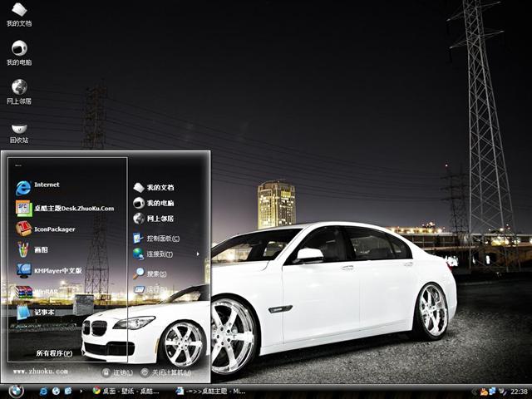532x399 pixels.
Task: Click the third quick launch icon
Action: (68, 392)
